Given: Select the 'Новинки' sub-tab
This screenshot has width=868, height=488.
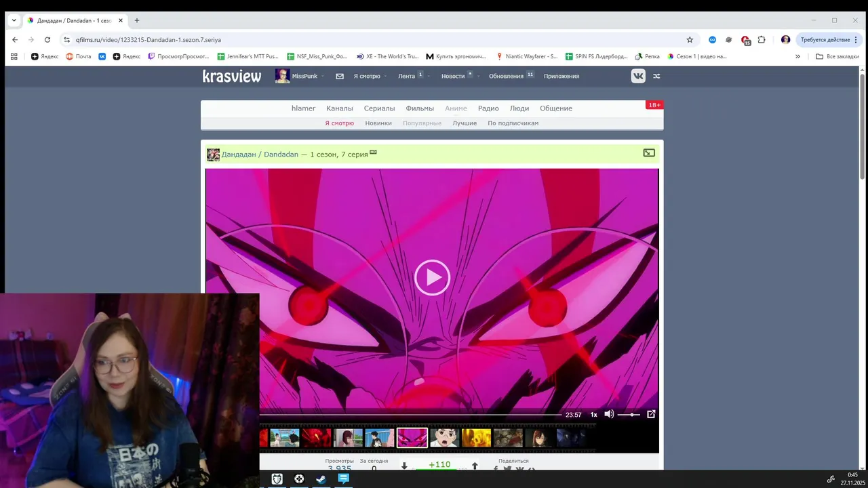Looking at the screenshot, I should click(x=378, y=123).
